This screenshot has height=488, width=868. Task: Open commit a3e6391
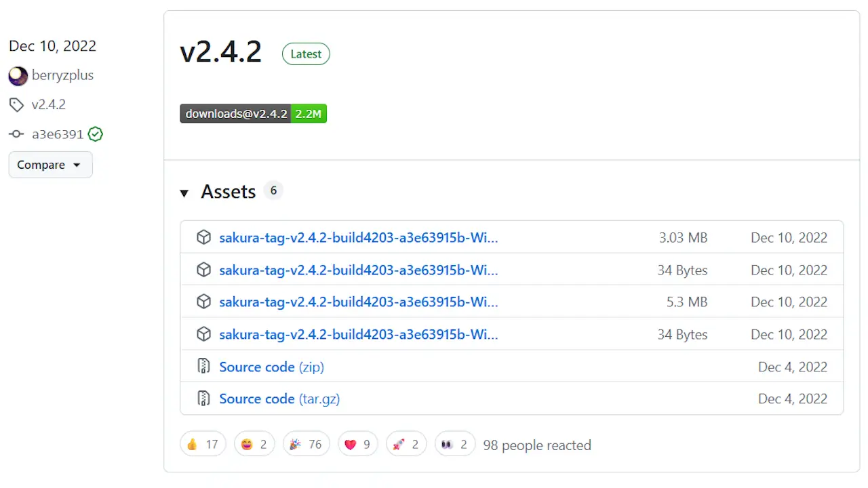pyautogui.click(x=58, y=134)
